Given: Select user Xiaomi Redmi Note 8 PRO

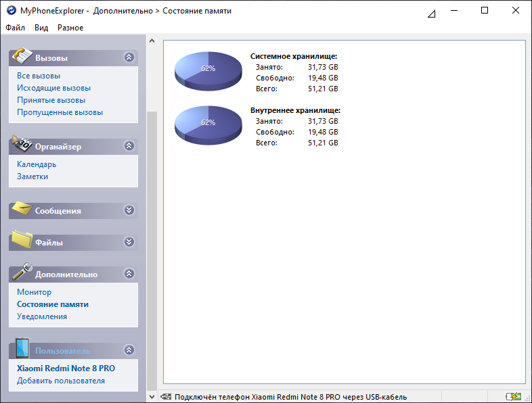Looking at the screenshot, I should 66,368.
